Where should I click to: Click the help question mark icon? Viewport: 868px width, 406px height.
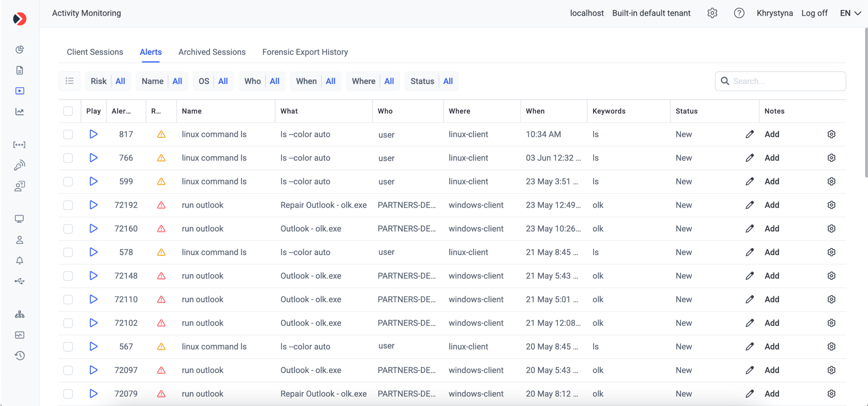click(x=739, y=13)
